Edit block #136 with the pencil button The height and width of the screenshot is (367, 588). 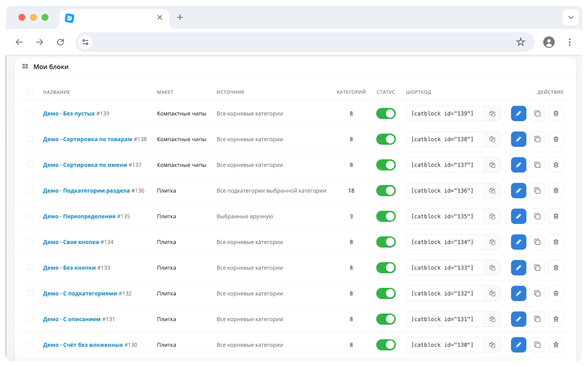click(518, 191)
